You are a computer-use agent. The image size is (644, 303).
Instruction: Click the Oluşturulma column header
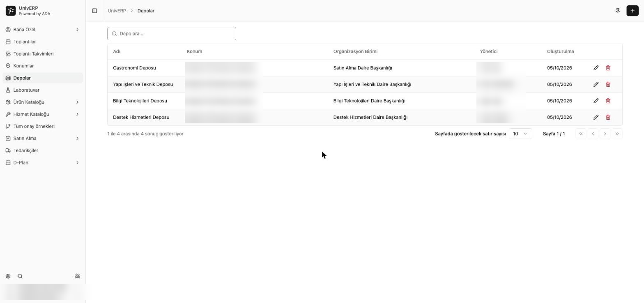[x=561, y=51]
